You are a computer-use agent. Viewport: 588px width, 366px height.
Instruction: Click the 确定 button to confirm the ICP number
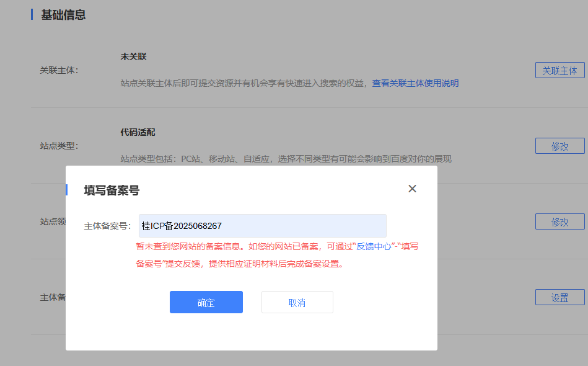click(x=206, y=302)
